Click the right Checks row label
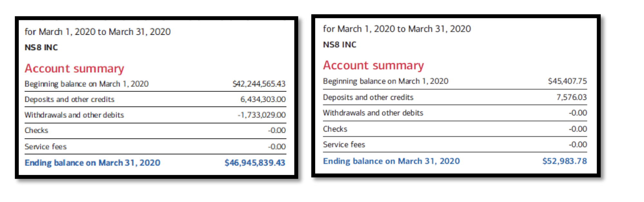 335,129
